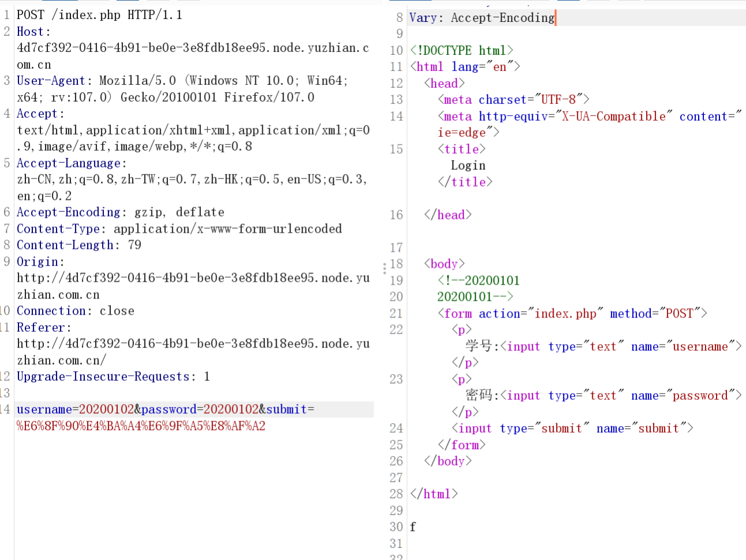746x560 pixels.
Task: Click the three-dot pane divider handle
Action: 384,268
